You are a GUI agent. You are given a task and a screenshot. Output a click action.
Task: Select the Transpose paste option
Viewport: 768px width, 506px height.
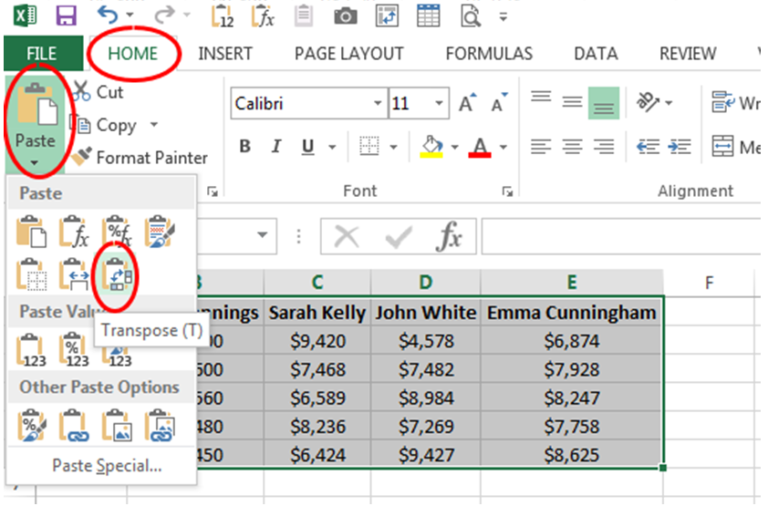(116, 275)
